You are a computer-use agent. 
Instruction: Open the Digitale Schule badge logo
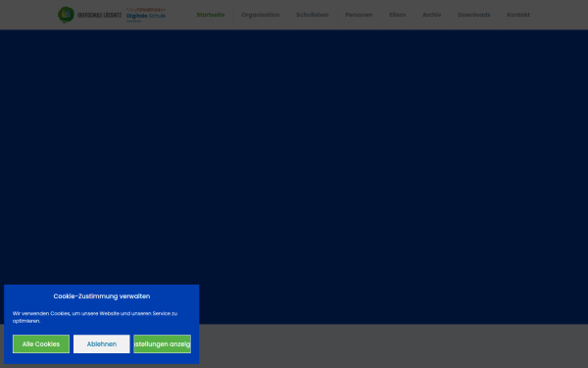146,15
